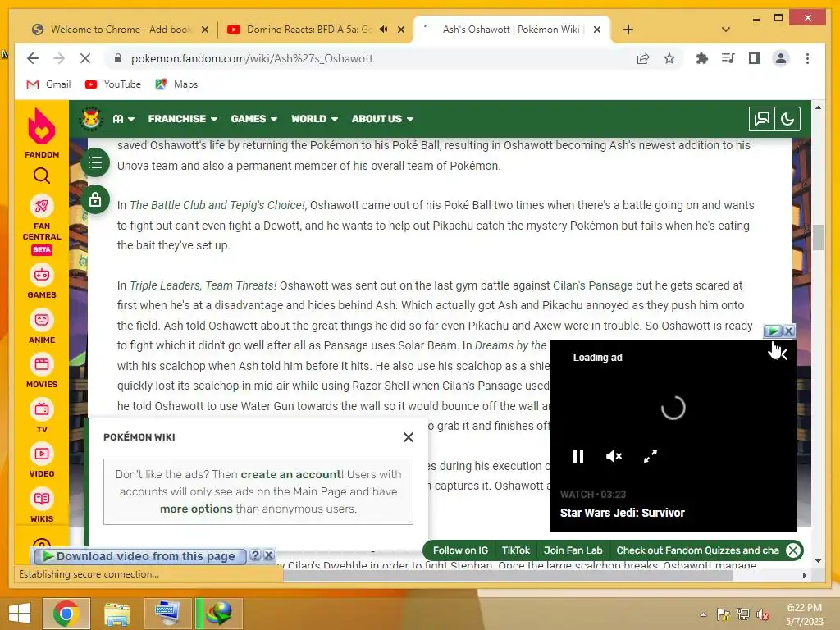Open Gmail bookmark

point(48,84)
